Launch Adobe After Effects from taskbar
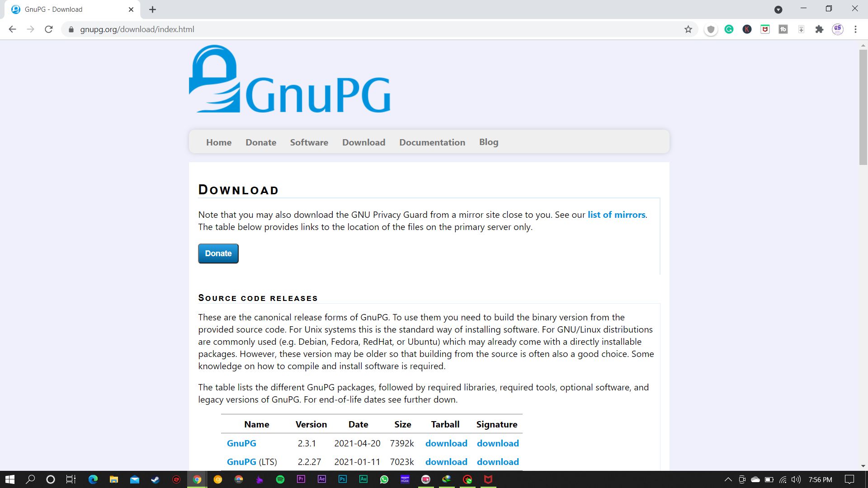The height and width of the screenshot is (488, 868). pos(322,479)
